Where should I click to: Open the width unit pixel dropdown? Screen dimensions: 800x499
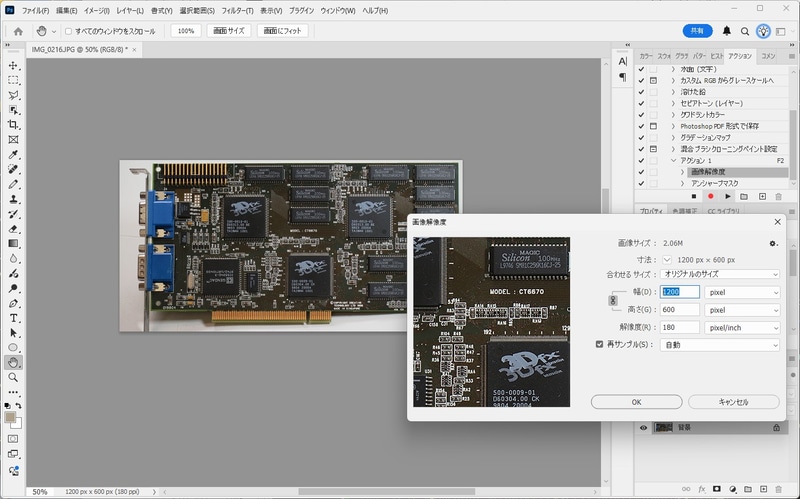tap(742, 292)
